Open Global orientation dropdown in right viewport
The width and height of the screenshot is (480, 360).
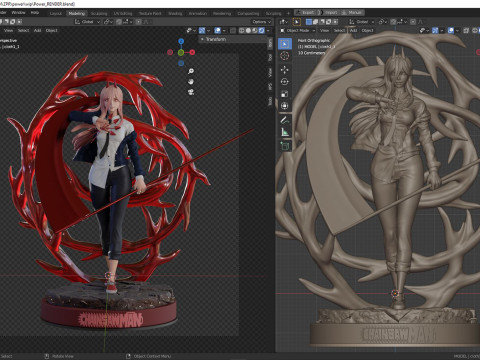[362, 22]
